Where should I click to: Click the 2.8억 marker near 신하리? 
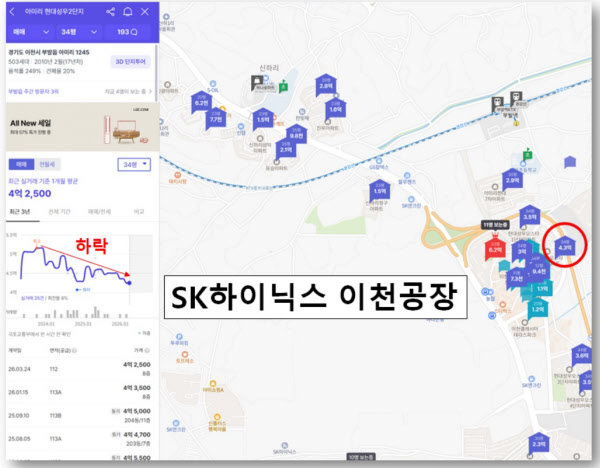pos(326,86)
